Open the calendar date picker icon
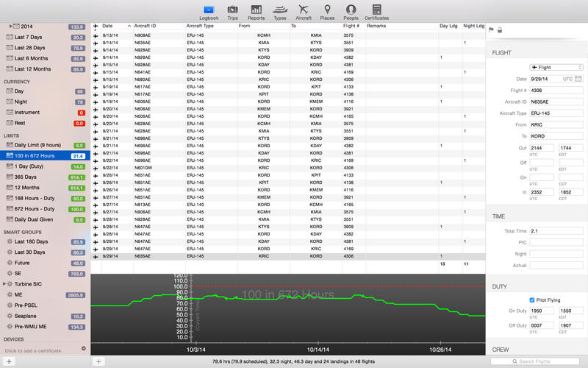The image size is (588, 368). coord(579,79)
